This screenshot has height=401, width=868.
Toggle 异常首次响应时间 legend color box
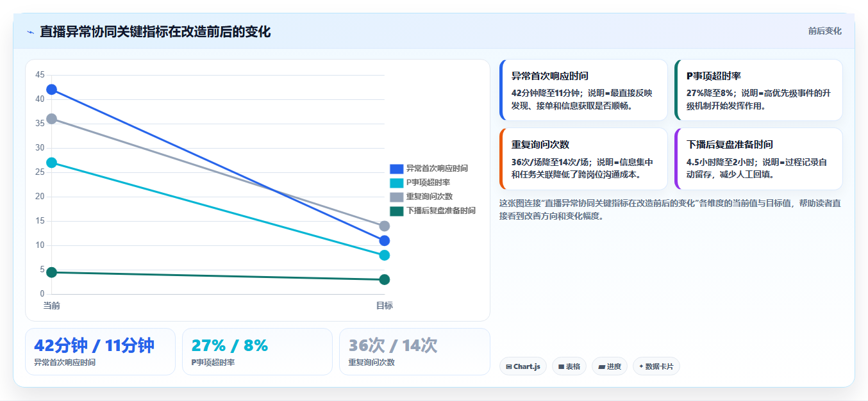point(396,168)
